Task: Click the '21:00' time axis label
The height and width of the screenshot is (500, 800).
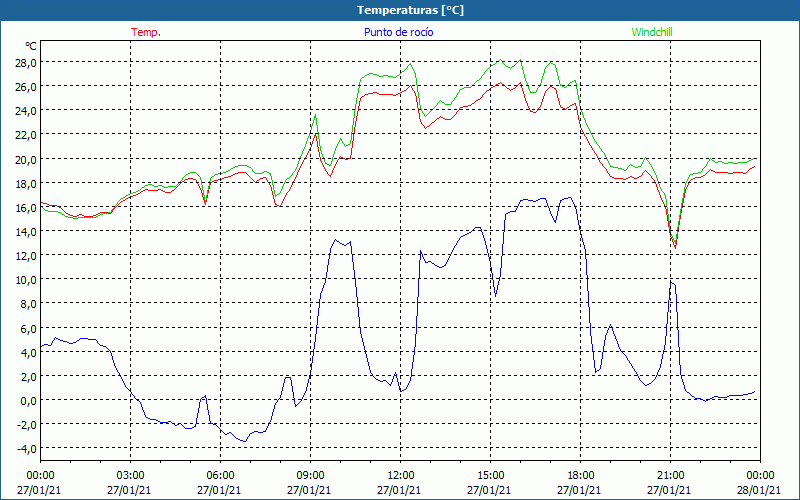Action: [670, 476]
